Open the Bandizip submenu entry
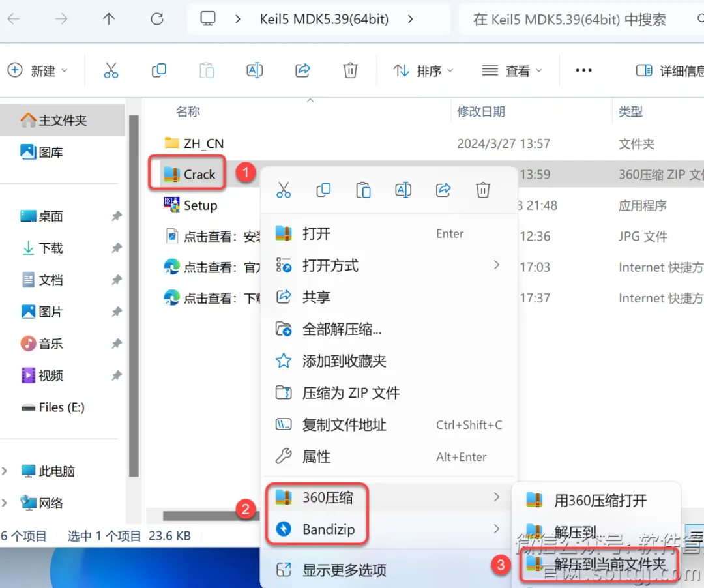Viewport: 704px width, 588px height. [x=389, y=529]
